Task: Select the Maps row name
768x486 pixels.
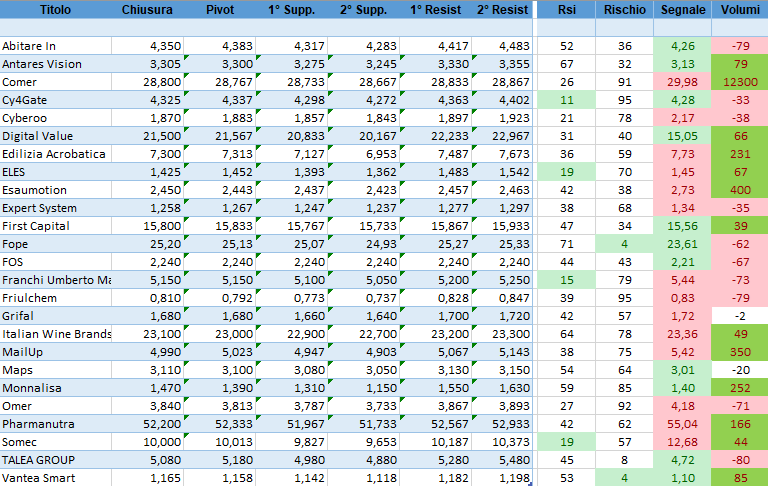Action: pos(55,370)
